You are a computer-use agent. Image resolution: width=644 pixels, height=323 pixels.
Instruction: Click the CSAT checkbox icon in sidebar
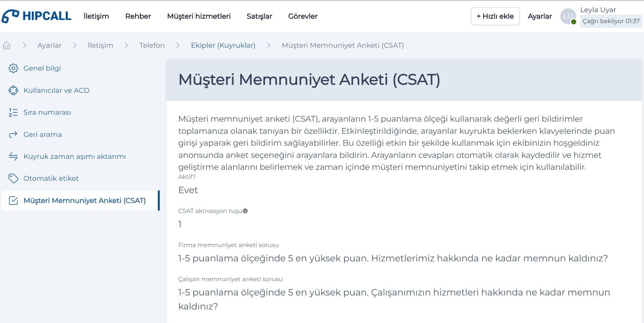[x=13, y=201]
